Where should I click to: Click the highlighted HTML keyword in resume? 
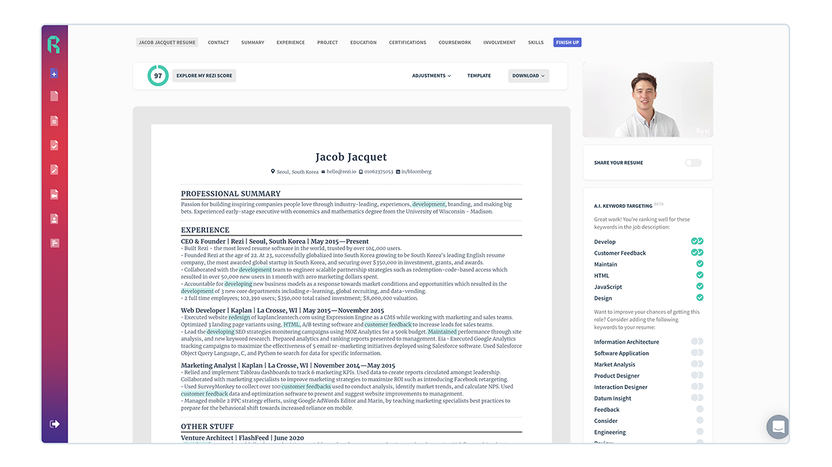(291, 324)
